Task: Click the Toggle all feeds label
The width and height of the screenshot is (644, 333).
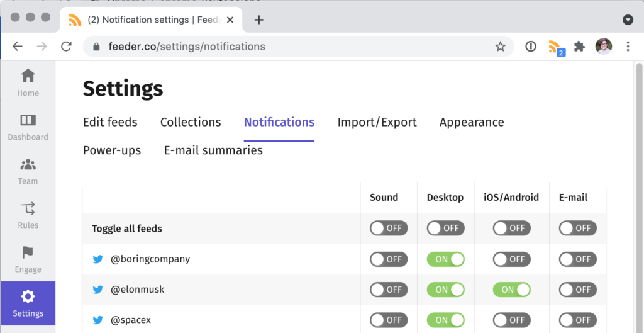Action: click(x=127, y=229)
